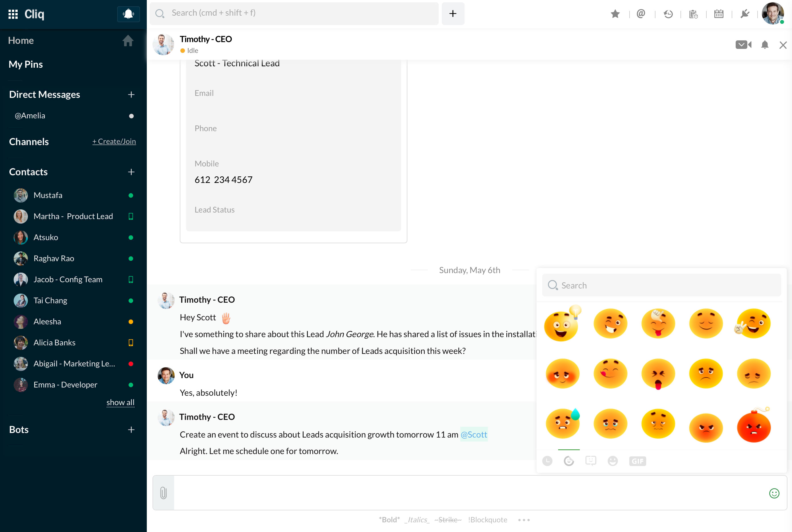
Task: Switch to standard emoji smiley tab
Action: [612, 461]
